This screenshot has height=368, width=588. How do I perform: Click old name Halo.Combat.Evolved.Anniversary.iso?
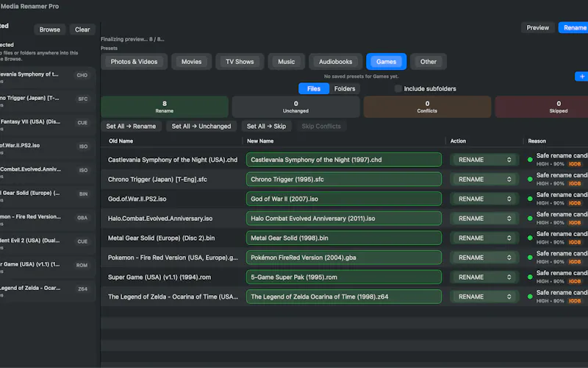pos(160,218)
